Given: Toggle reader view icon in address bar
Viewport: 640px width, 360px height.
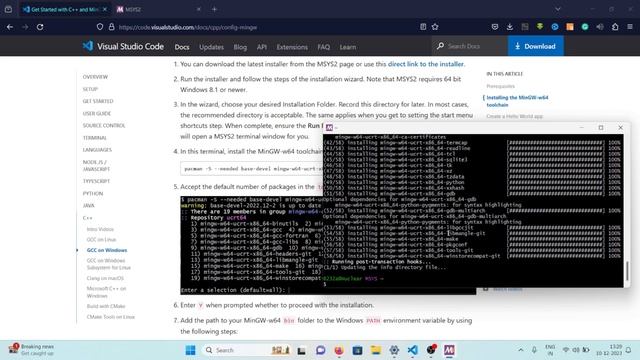Looking at the screenshot, I should coord(423,27).
